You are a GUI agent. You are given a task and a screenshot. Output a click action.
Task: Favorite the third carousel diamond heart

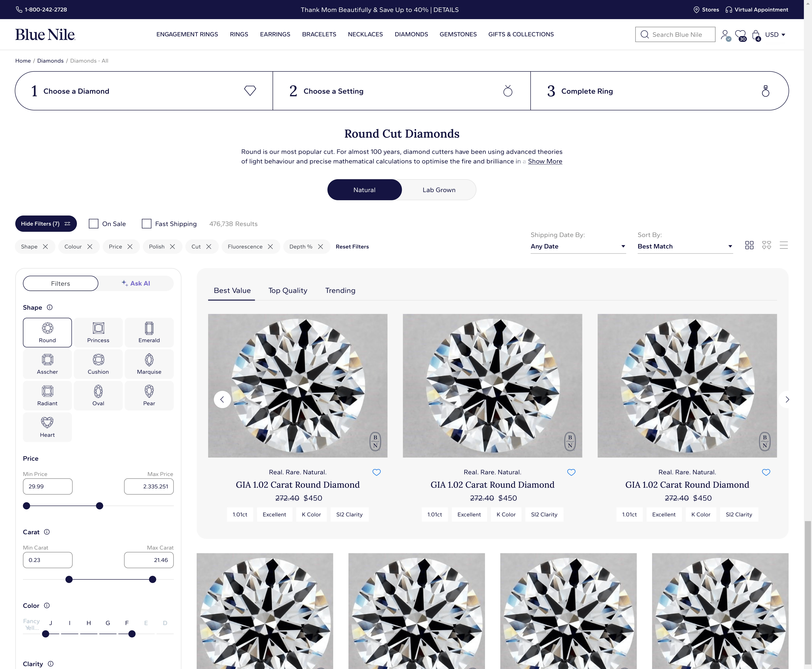(x=766, y=472)
